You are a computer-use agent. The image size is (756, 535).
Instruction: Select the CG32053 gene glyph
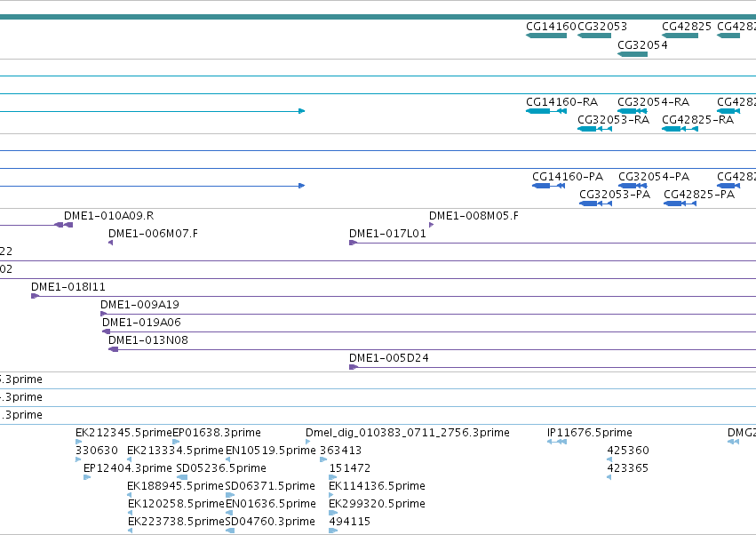594,36
